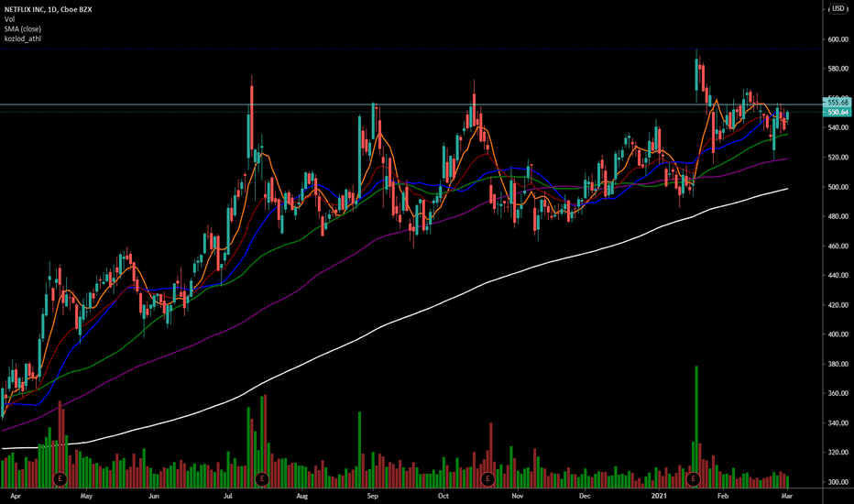Click the Jul label on time axis
This screenshot has width=854, height=504.
(227, 497)
